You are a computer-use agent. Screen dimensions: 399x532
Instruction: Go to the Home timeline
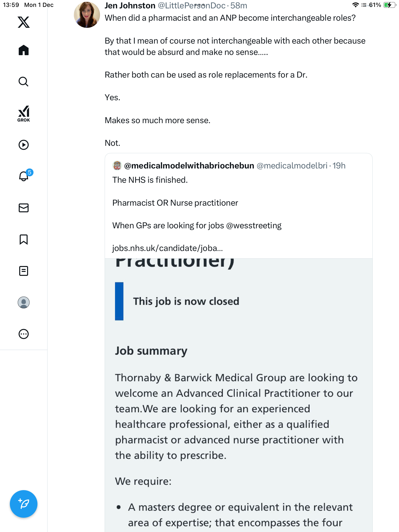(x=24, y=50)
